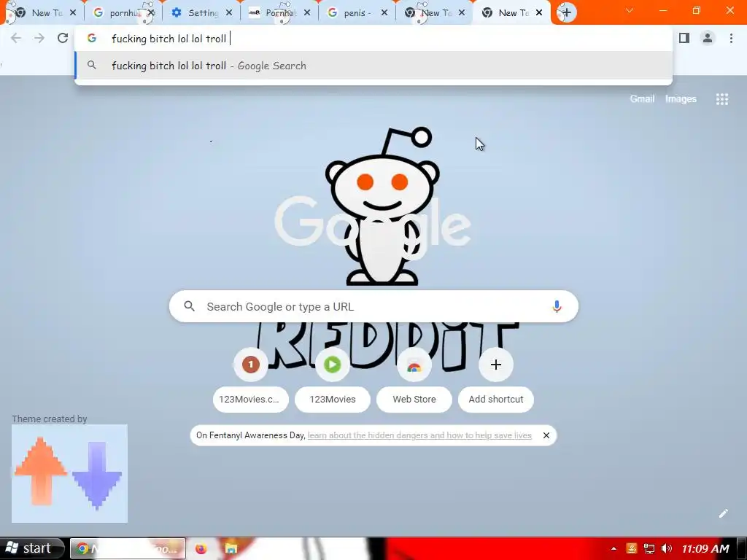The image size is (747, 560).
Task: Switch to the sixth New Tab
Action: (x=433, y=13)
